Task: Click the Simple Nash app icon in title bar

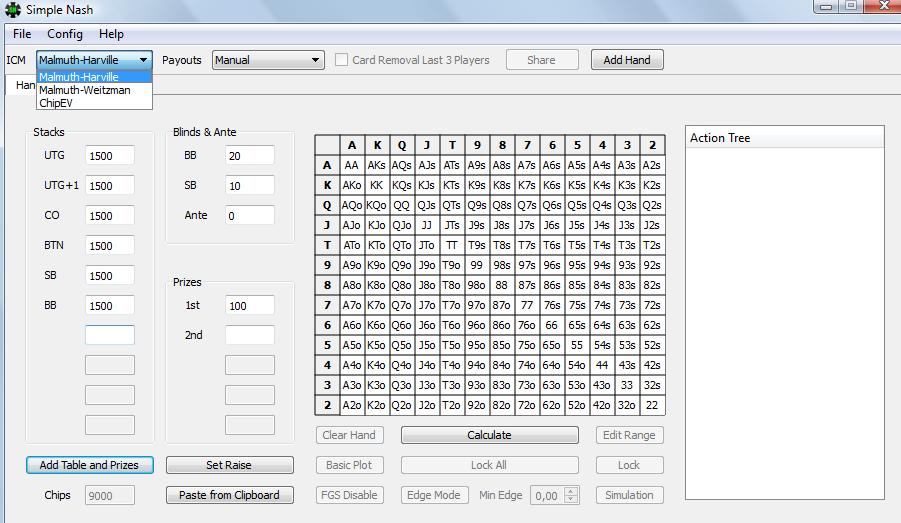Action: pyautogui.click(x=12, y=10)
